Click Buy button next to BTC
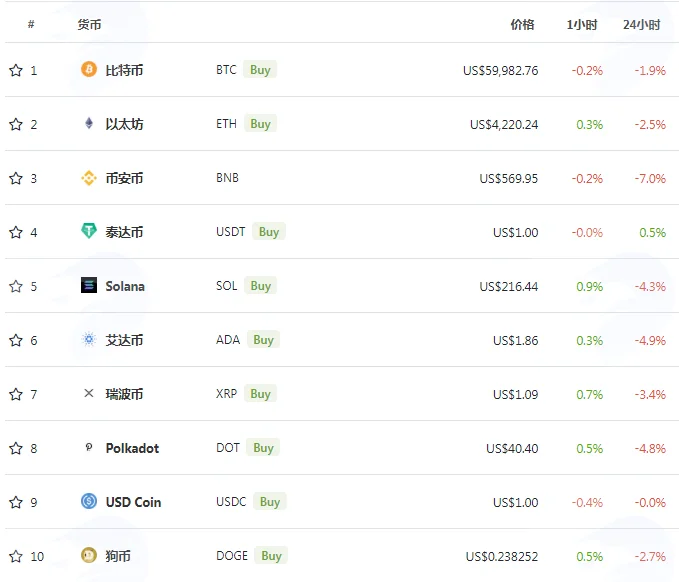Viewport: 679px width, 582px height. pos(260,69)
